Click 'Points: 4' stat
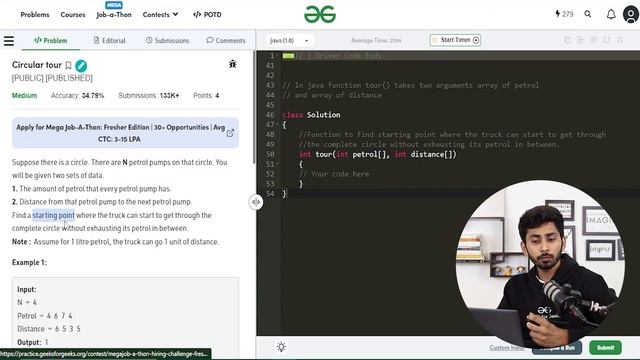This screenshot has width=640, height=360. pos(206,96)
